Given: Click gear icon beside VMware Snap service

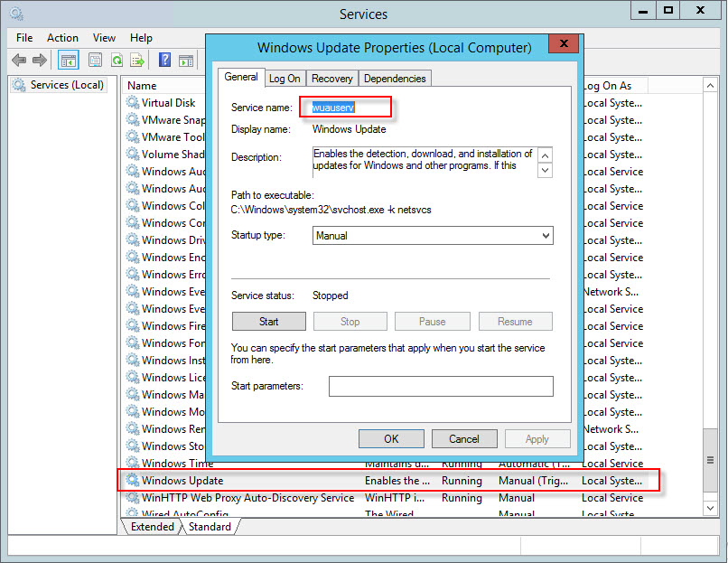Looking at the screenshot, I should coord(133,120).
